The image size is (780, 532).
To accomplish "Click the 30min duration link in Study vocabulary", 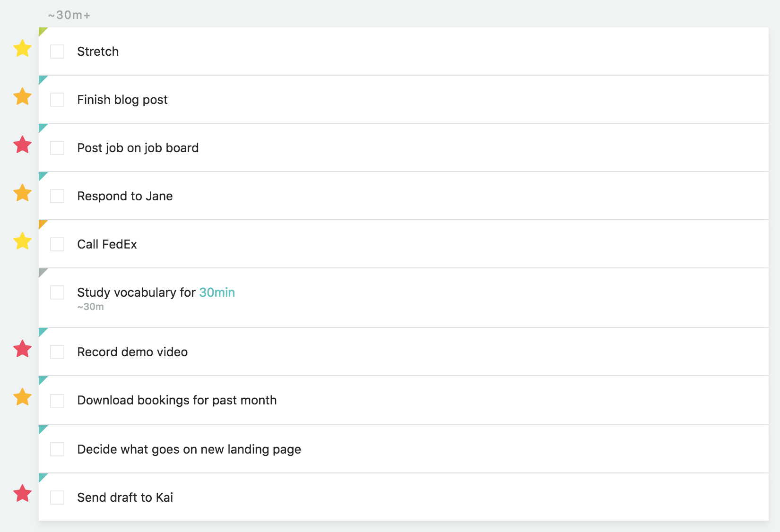I will (217, 292).
